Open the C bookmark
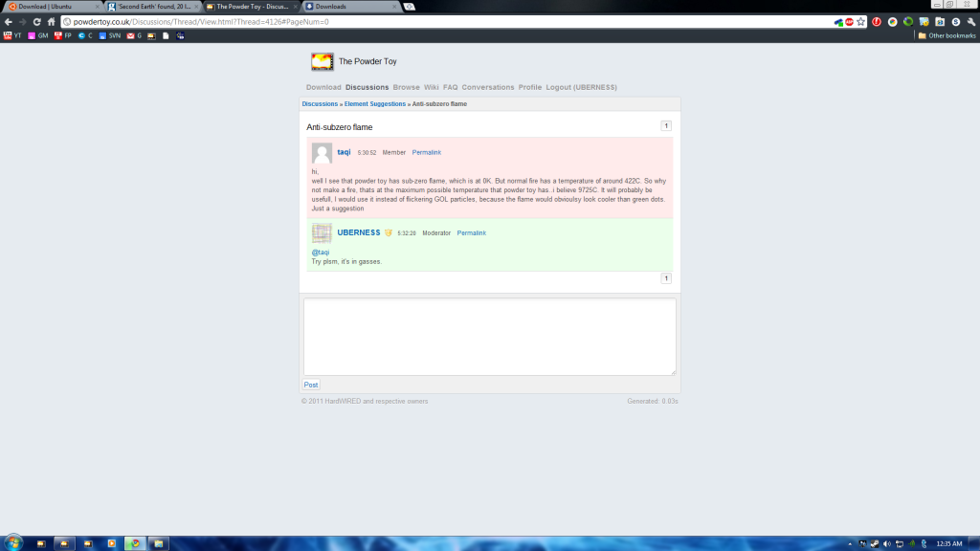This screenshot has height=551, width=980. (x=85, y=35)
